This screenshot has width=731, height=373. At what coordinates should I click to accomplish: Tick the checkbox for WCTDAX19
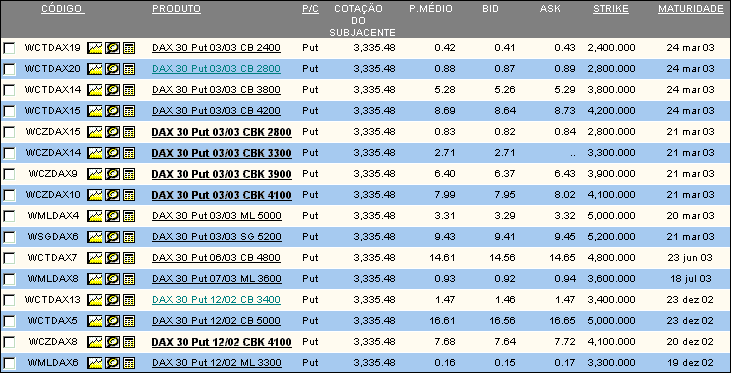(x=9, y=48)
